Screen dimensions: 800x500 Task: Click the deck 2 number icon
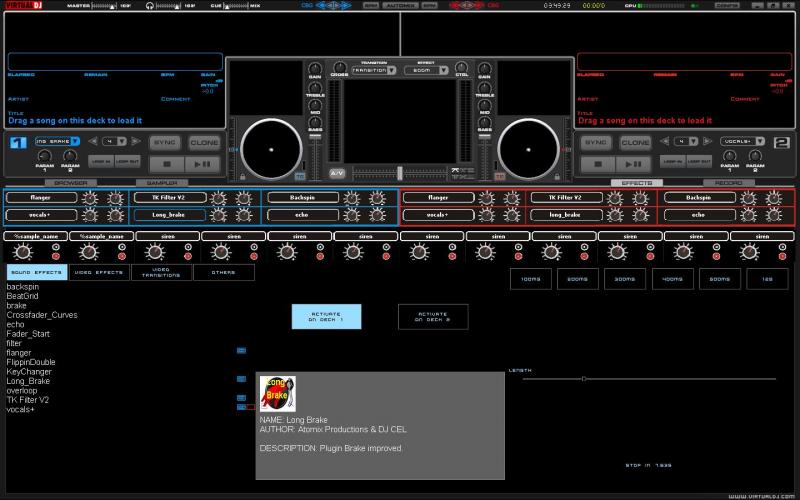tap(781, 142)
